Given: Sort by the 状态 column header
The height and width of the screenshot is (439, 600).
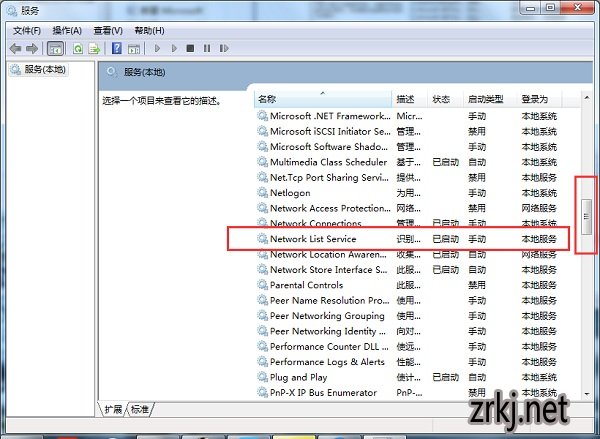Looking at the screenshot, I should pos(445,99).
